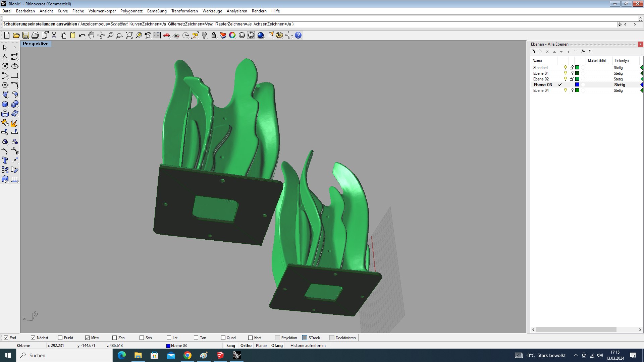Select the Polyline tool in left toolbar
This screenshot has width=644, height=362.
click(x=5, y=57)
